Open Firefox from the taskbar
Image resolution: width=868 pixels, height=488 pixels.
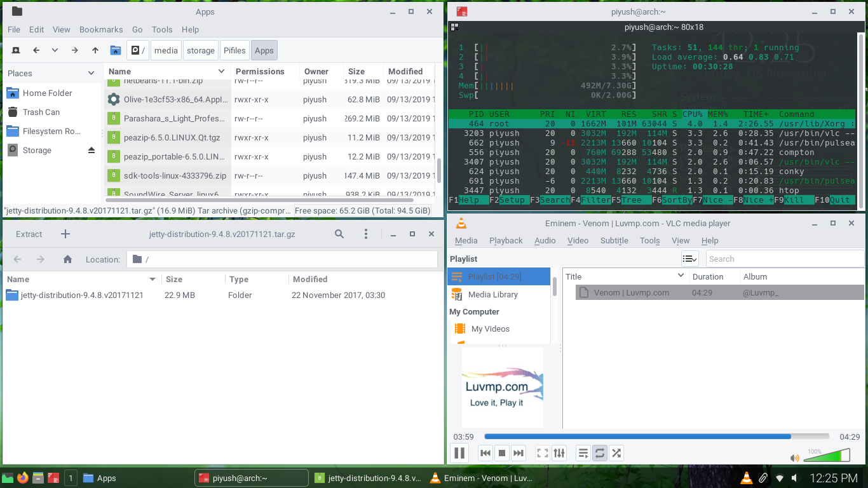click(x=23, y=478)
